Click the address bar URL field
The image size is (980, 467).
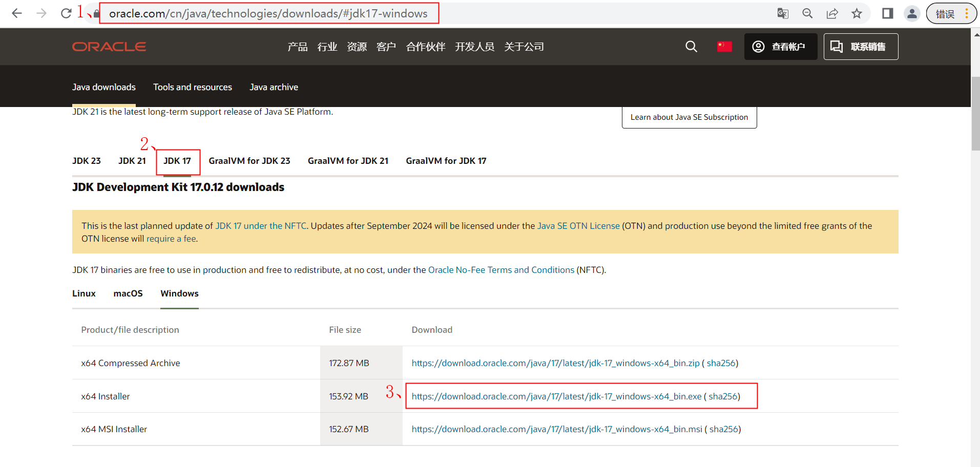coord(268,13)
